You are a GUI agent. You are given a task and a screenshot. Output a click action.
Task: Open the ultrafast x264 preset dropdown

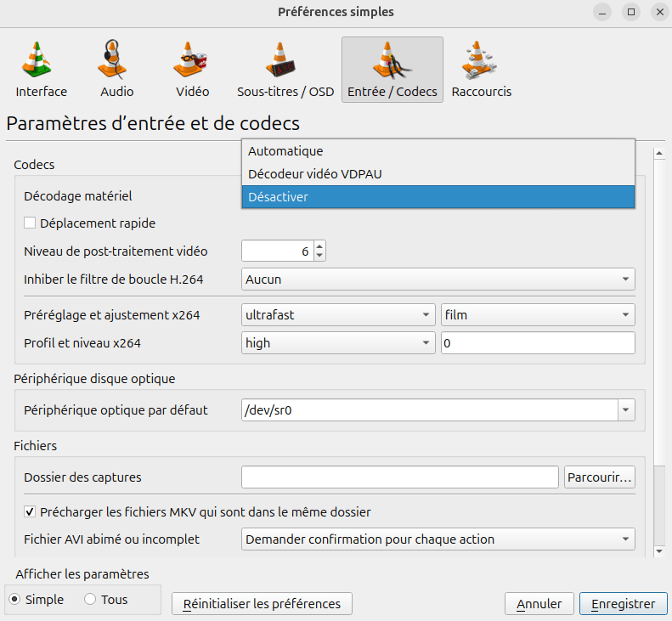click(338, 315)
